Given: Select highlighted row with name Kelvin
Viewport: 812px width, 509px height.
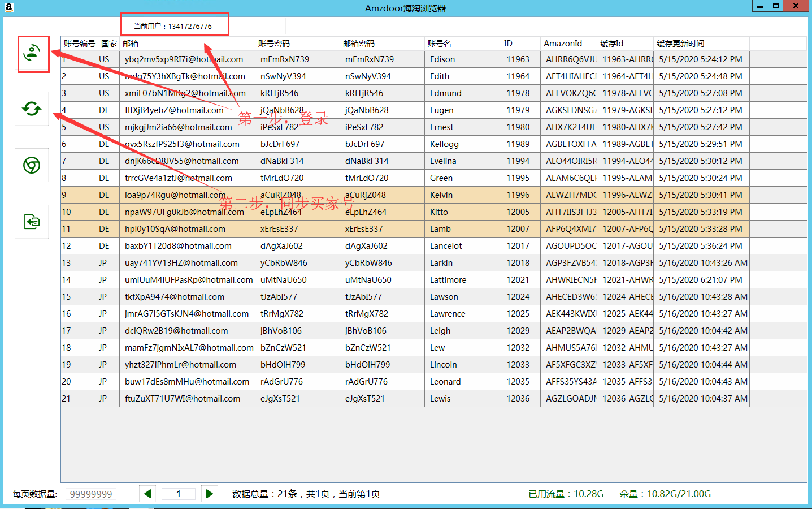Looking at the screenshot, I should (x=405, y=195).
